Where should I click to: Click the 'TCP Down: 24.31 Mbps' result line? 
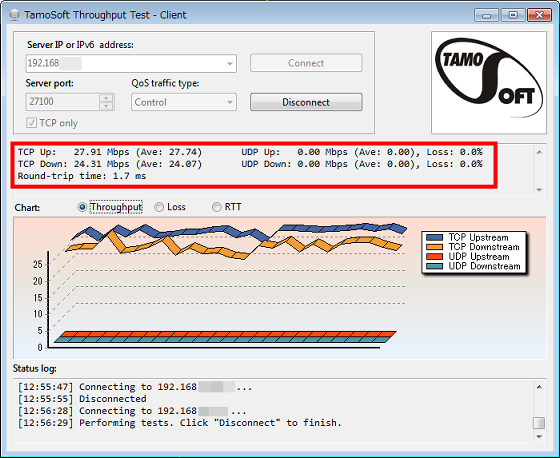[x=110, y=164]
